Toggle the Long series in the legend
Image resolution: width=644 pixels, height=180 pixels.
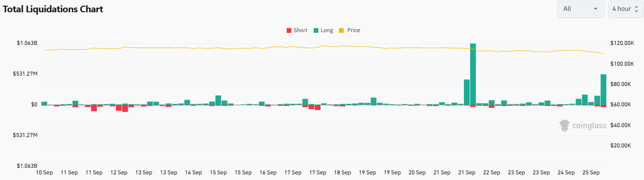click(323, 30)
